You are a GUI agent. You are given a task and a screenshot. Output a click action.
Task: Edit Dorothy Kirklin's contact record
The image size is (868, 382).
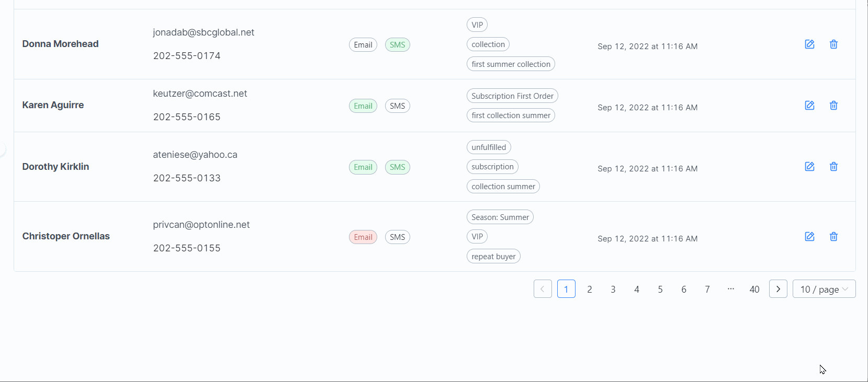[x=809, y=167]
